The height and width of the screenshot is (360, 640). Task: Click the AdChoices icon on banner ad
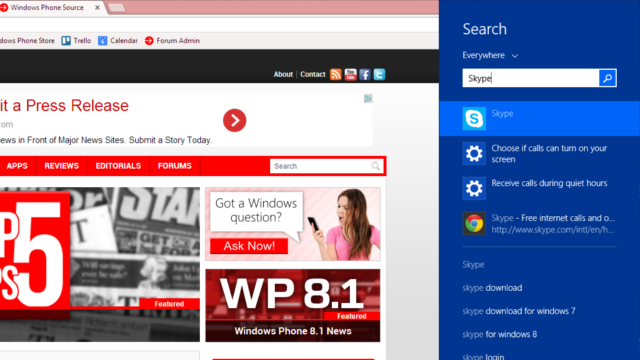368,99
